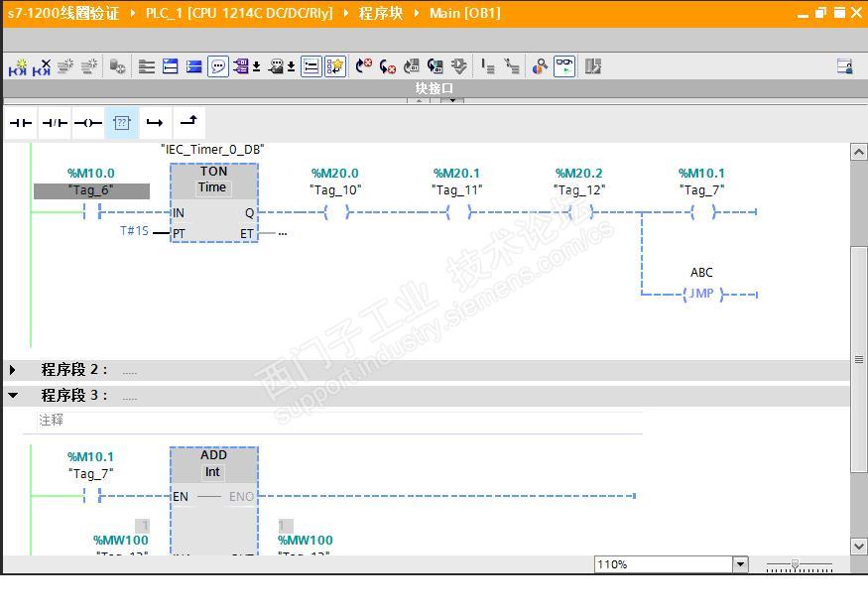Click the %M10.0 address in network 1
868x613 pixels.
coord(91,173)
